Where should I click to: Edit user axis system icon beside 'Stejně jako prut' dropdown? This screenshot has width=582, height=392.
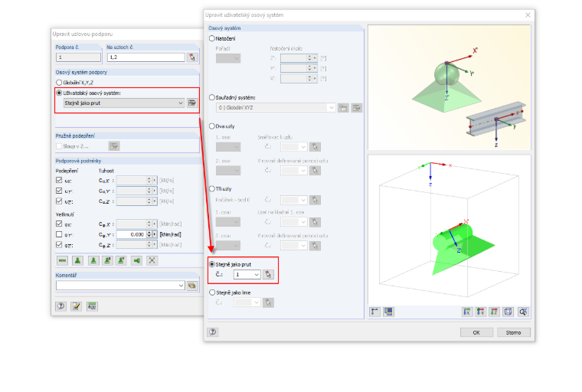[192, 103]
